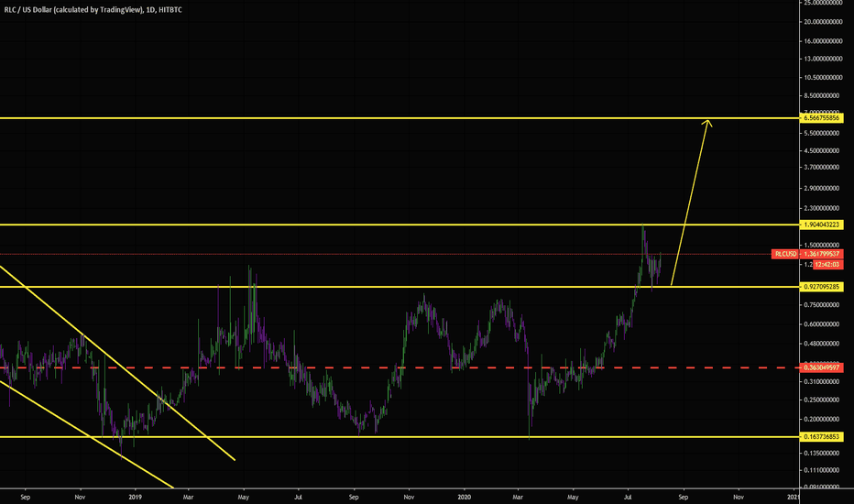Screen dimensions: 854x504
Task: Select the red dashed horizontal line at 0.363049597
Action: click(x=400, y=367)
